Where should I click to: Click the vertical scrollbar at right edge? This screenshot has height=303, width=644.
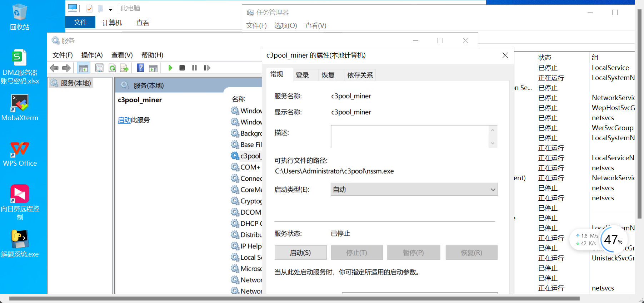(x=639, y=114)
